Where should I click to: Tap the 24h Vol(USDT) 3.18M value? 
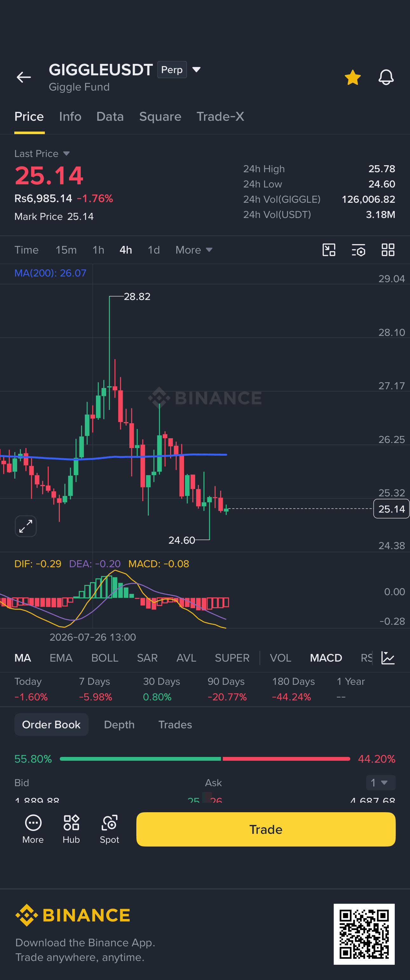pos(380,214)
